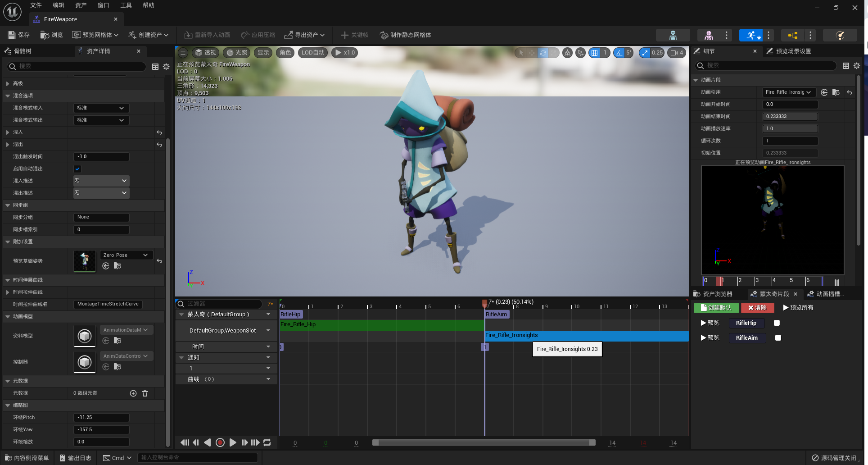Play animation in reverse
The image size is (868, 465).
click(208, 442)
